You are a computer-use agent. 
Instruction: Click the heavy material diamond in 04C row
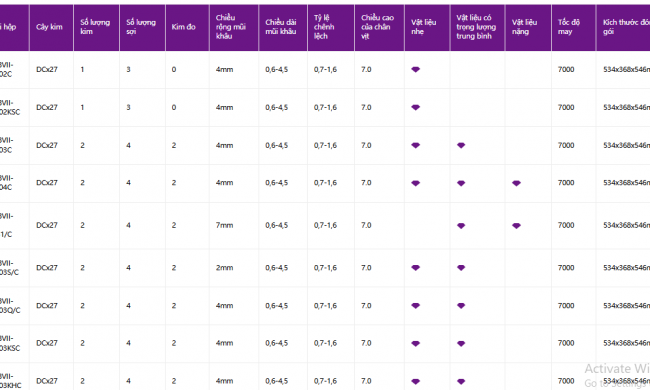[516, 183]
